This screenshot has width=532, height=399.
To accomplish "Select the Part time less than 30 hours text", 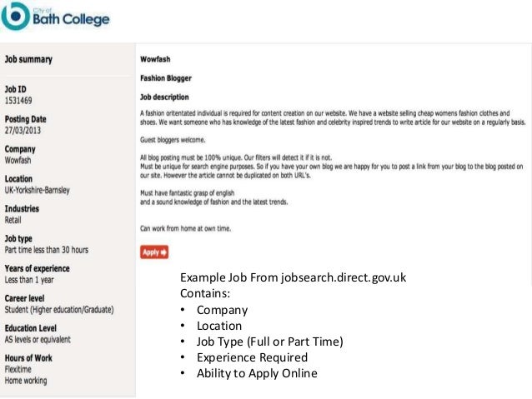I will [47, 250].
